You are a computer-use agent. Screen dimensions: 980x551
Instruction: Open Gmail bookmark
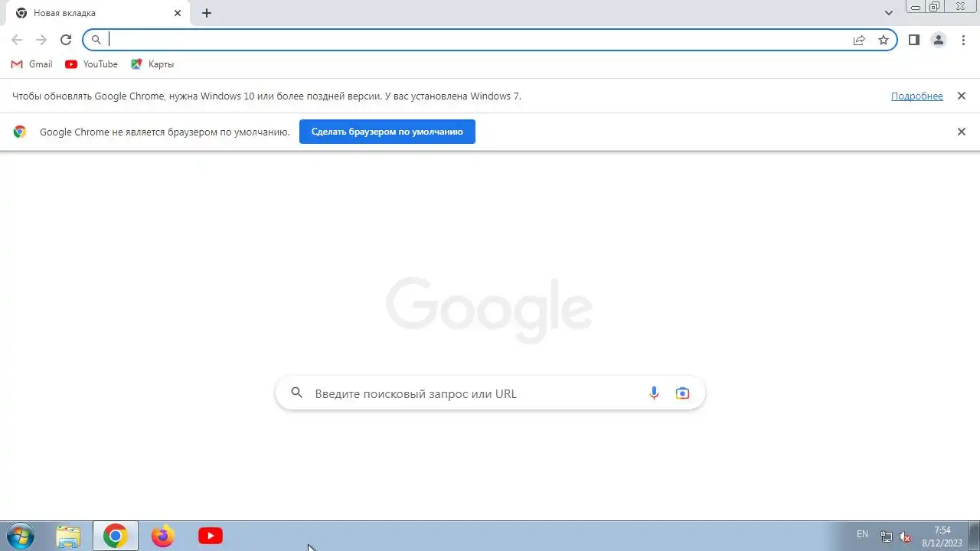[31, 64]
